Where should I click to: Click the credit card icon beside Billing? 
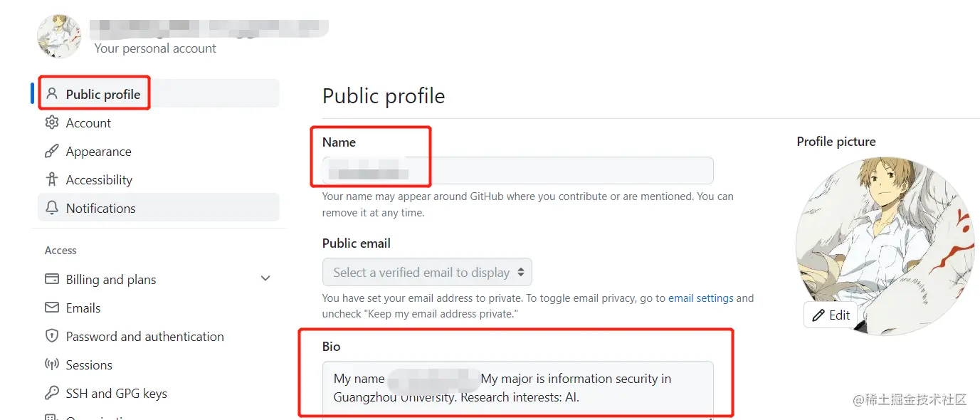[52, 279]
